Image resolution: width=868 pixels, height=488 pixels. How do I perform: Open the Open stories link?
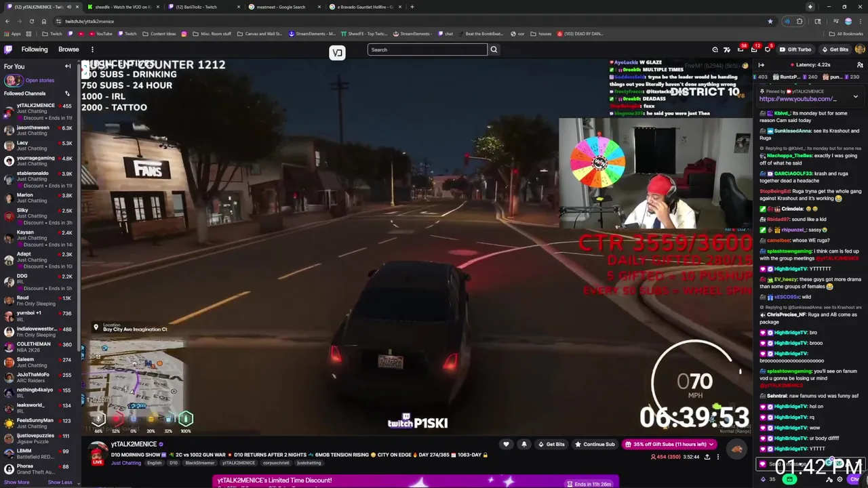(39, 80)
